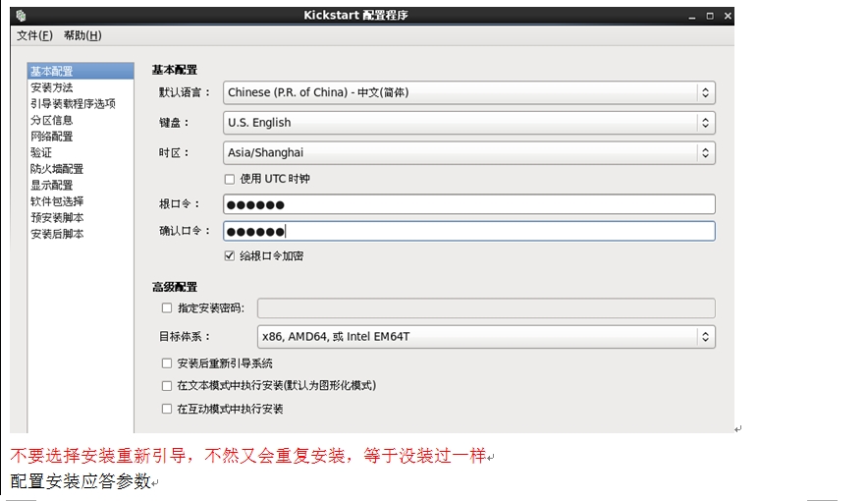Uncheck the 给根口令加密 checkbox
Screen dimensions: 868x501
pyautogui.click(x=229, y=255)
